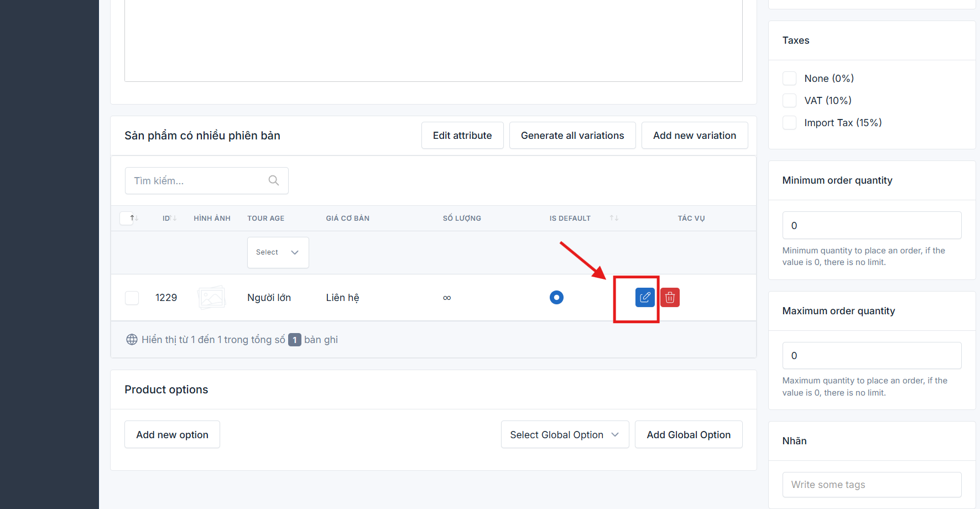This screenshot has height=509, width=980.
Task: Click the image placeholder for variation 1229
Action: coord(211,298)
